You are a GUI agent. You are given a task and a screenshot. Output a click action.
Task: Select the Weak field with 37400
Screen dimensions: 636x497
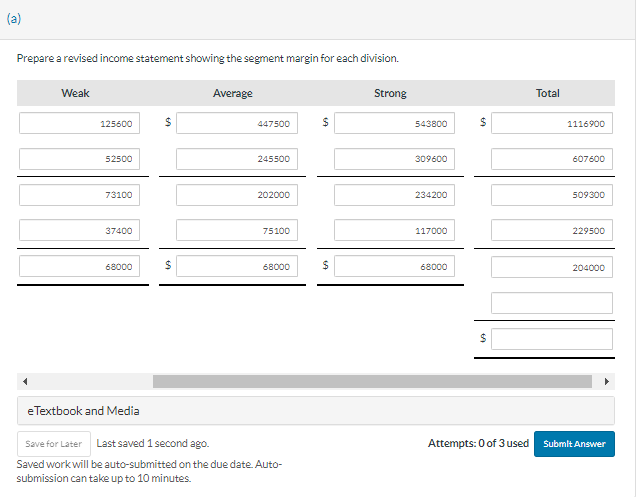tap(80, 230)
